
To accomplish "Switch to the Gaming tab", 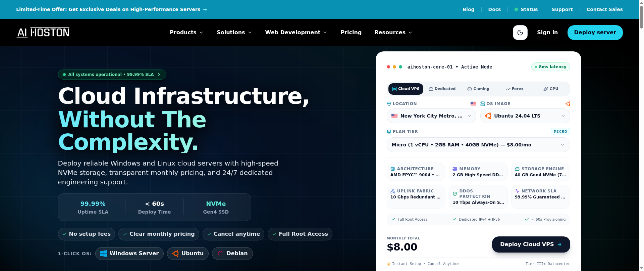I will pyautogui.click(x=478, y=89).
